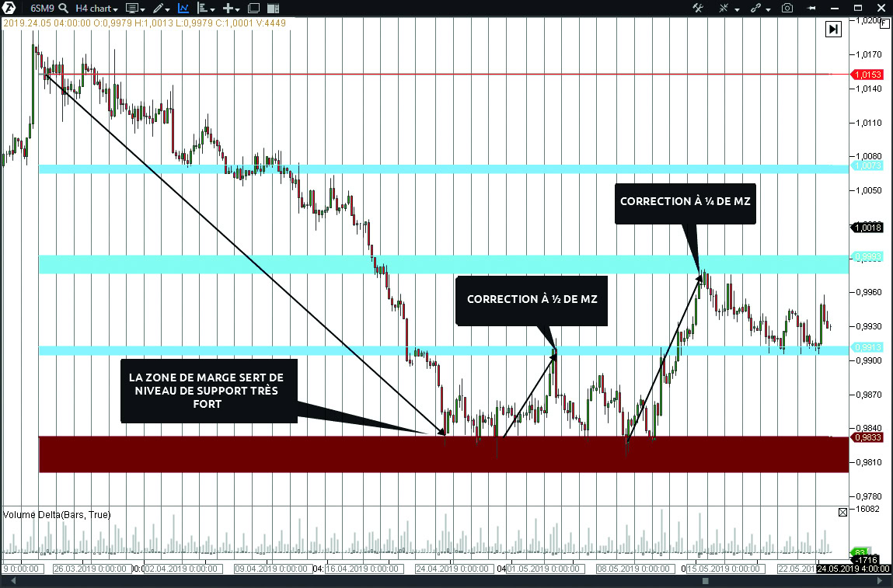Image resolution: width=893 pixels, height=588 pixels.
Task: Click the 24.05.2019 date on the timeline
Action: 852,568
